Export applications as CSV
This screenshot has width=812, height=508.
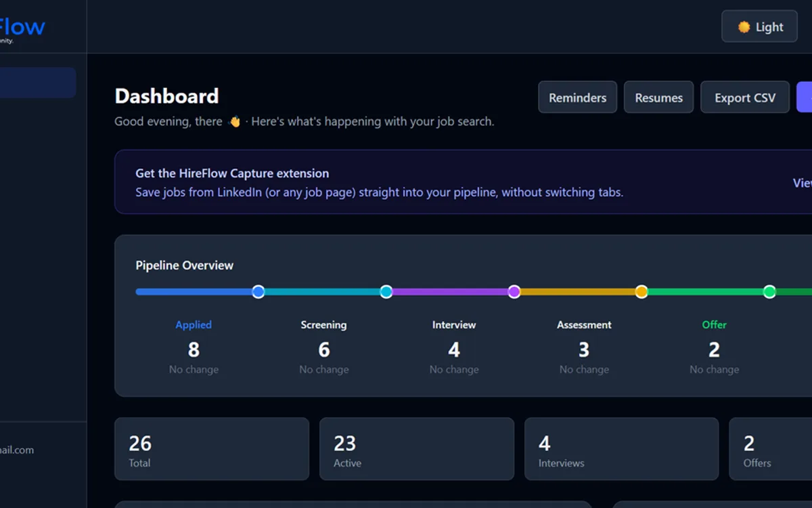coord(745,98)
